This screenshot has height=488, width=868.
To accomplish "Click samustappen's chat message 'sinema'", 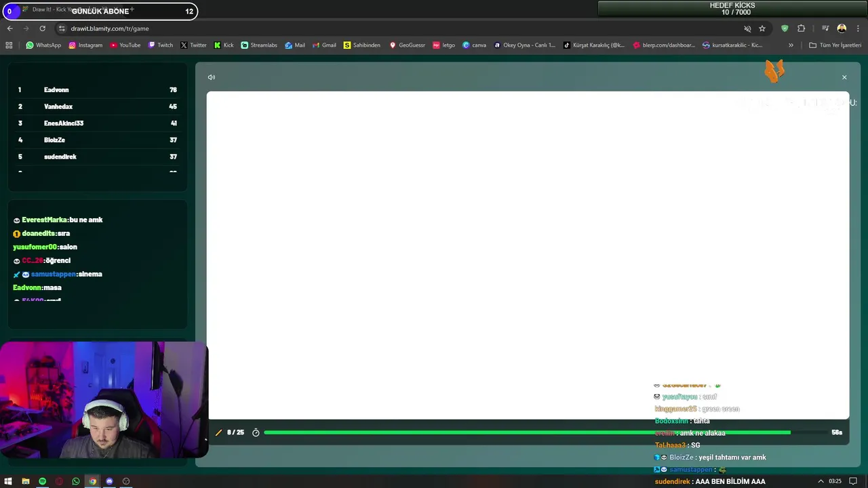I will [x=58, y=274].
